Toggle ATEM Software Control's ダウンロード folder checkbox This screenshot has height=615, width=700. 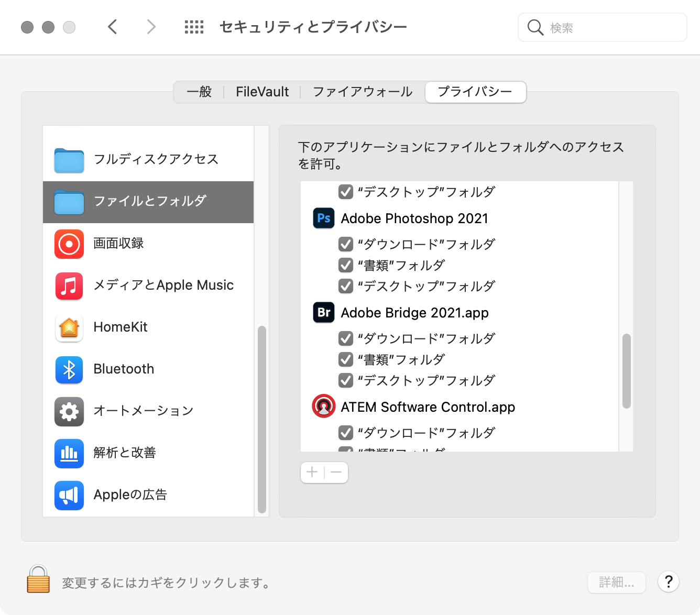[x=346, y=433]
